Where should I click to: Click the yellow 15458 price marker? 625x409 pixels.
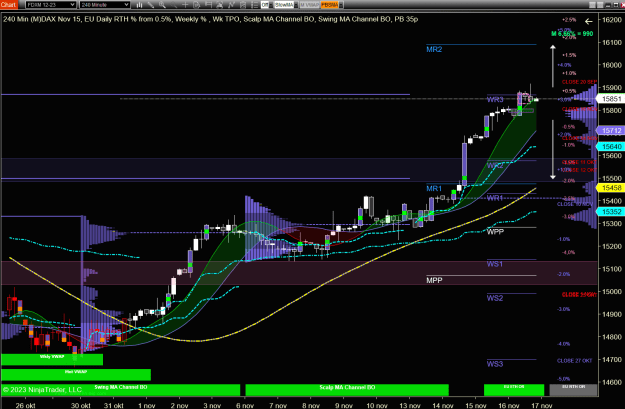pos(611,188)
